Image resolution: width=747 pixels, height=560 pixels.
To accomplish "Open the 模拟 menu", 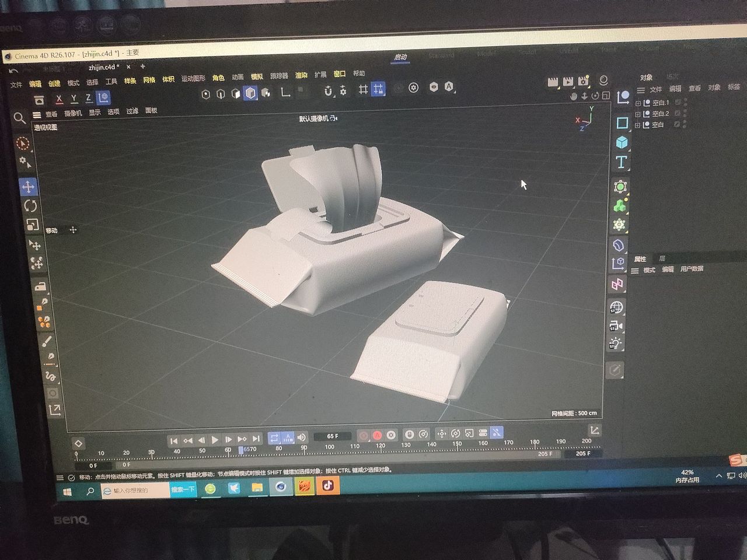I will pyautogui.click(x=257, y=76).
